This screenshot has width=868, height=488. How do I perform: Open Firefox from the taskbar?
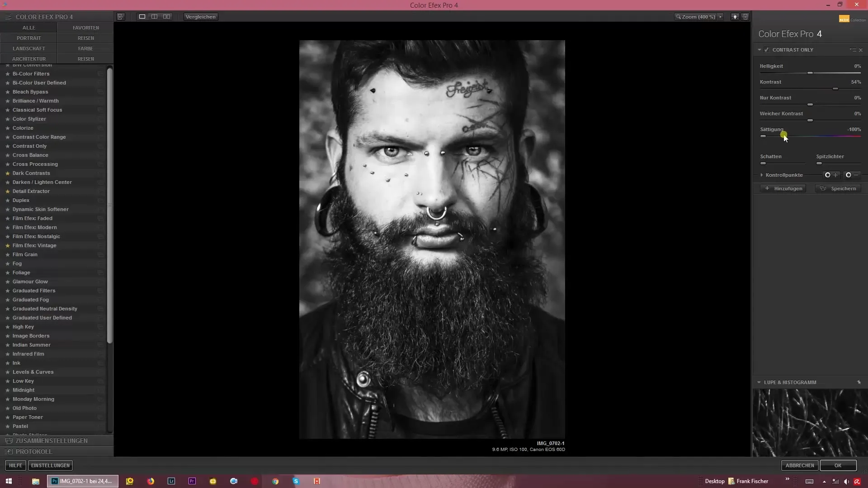coord(151,481)
